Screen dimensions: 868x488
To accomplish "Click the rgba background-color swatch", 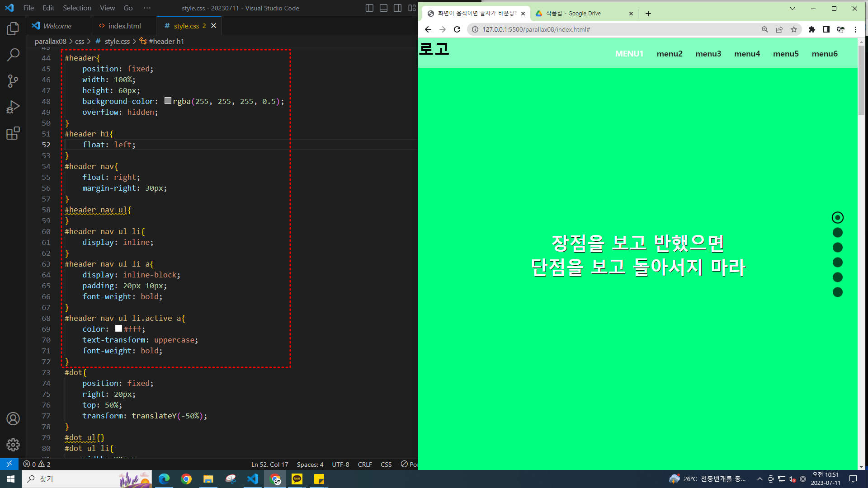I will coord(168,101).
